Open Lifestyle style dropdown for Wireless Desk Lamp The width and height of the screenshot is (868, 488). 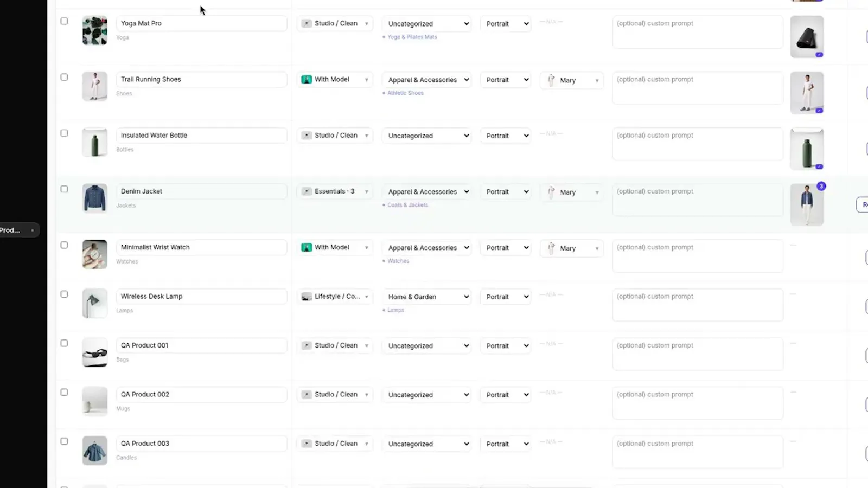coord(335,297)
